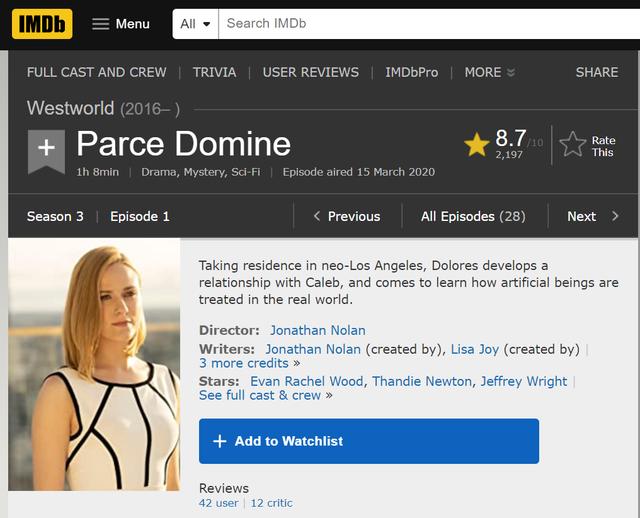Click the Share option
This screenshot has width=640, height=518.
pyautogui.click(x=597, y=72)
